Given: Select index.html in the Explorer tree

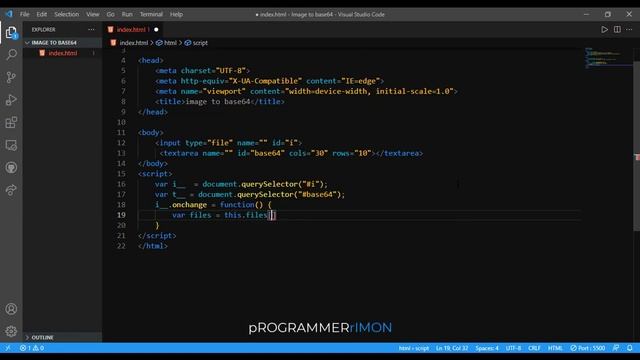Looking at the screenshot, I should 62,53.
